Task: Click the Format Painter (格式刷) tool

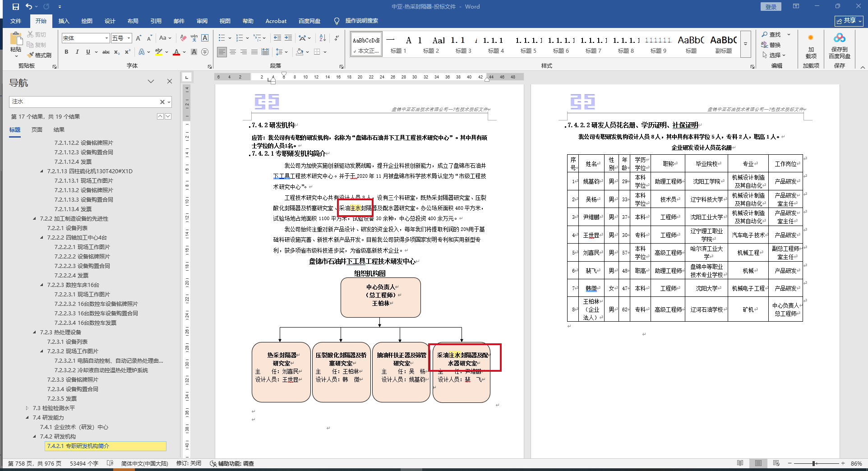Action: tap(39, 55)
